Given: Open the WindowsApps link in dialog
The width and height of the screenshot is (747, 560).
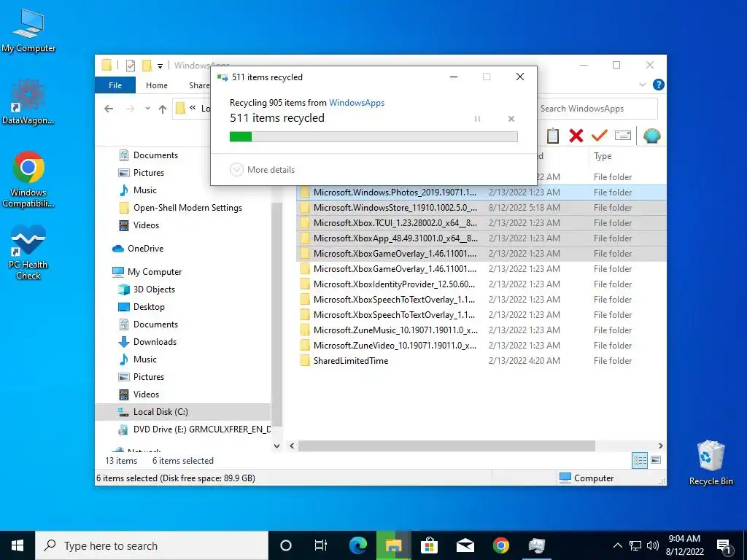Looking at the screenshot, I should pyautogui.click(x=356, y=102).
